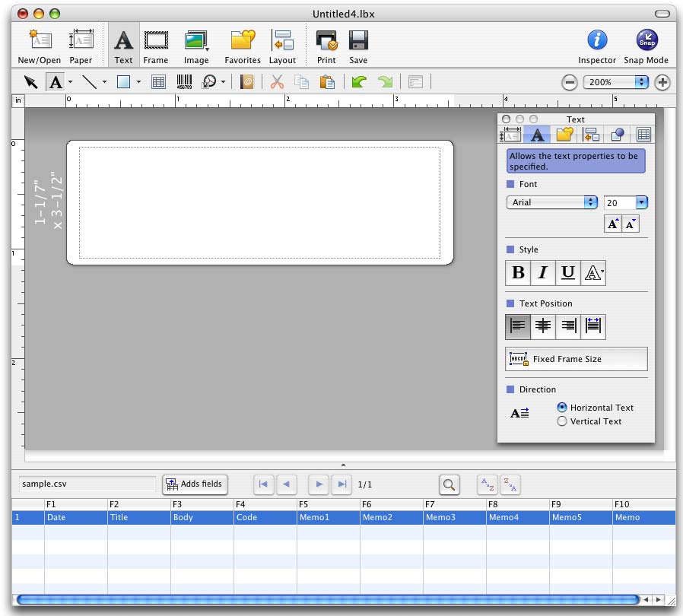Zoom out with the minus button
This screenshot has height=616, width=683.
tap(570, 82)
